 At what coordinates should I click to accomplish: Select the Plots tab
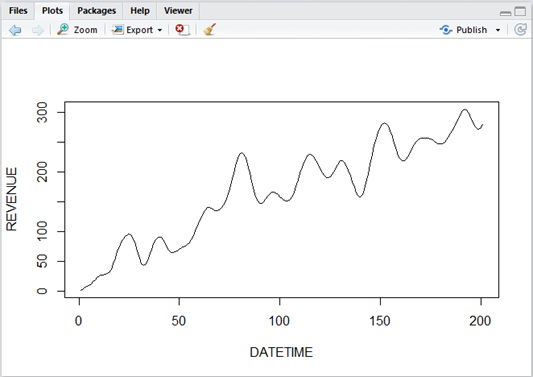point(52,11)
